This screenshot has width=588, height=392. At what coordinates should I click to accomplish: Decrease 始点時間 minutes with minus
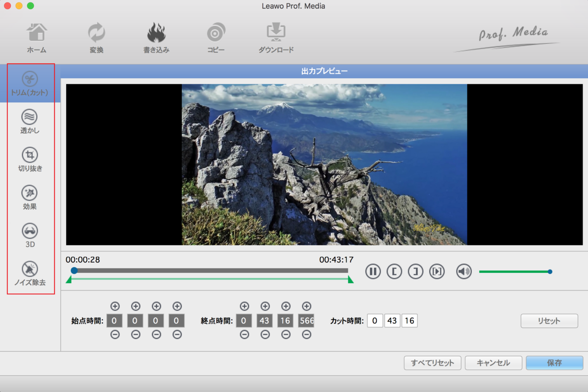click(x=136, y=335)
